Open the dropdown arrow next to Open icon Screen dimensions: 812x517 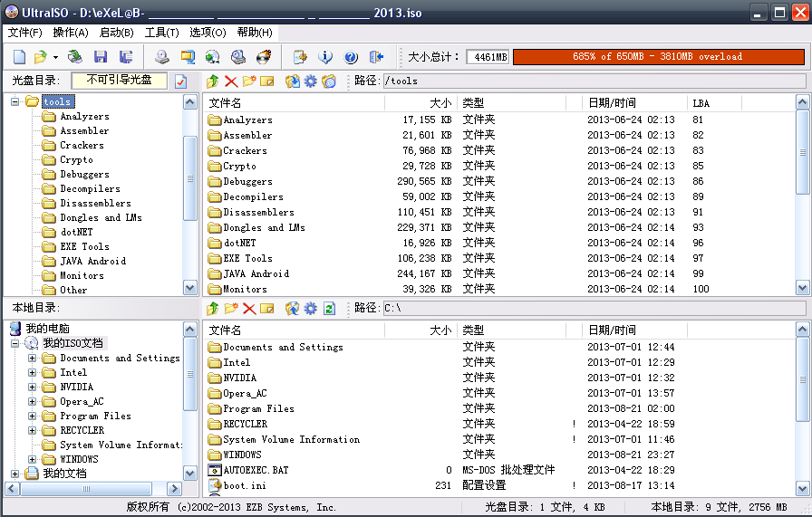[x=55, y=57]
